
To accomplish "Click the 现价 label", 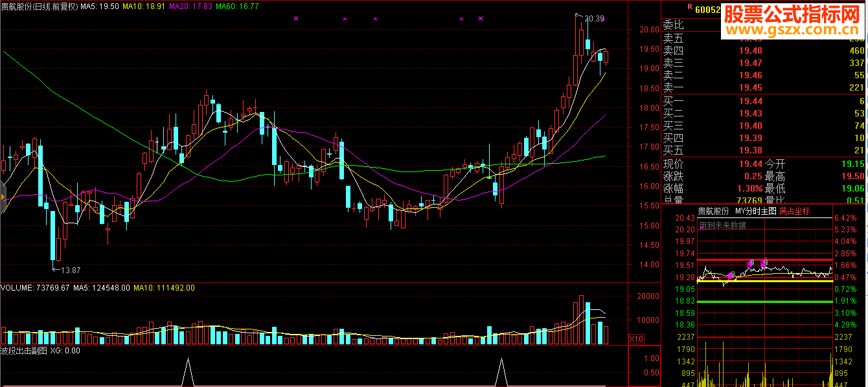I will [673, 164].
